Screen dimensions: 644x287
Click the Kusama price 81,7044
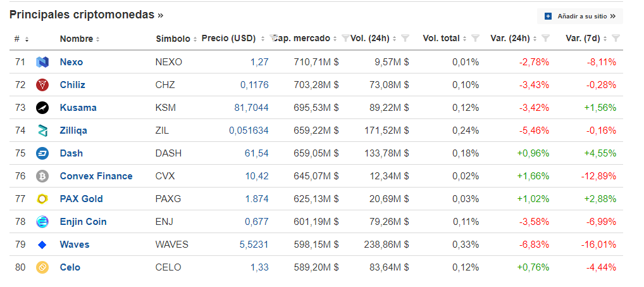tap(251, 108)
